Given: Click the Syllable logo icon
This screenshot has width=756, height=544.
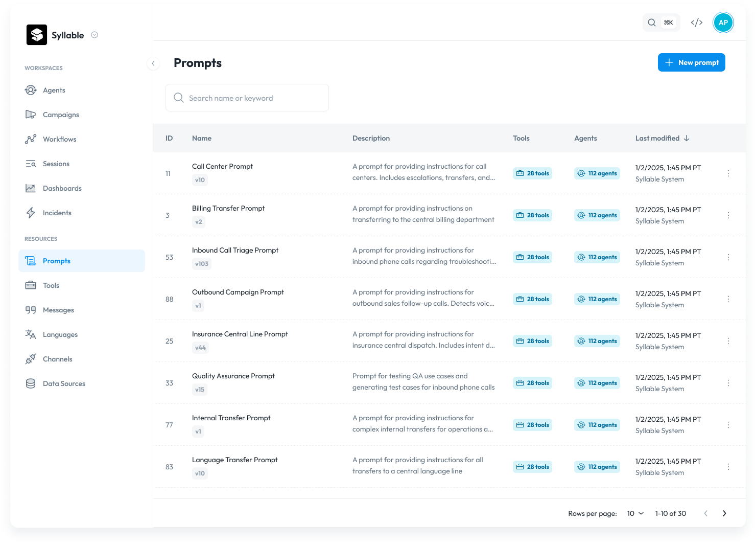Looking at the screenshot, I should [x=37, y=35].
